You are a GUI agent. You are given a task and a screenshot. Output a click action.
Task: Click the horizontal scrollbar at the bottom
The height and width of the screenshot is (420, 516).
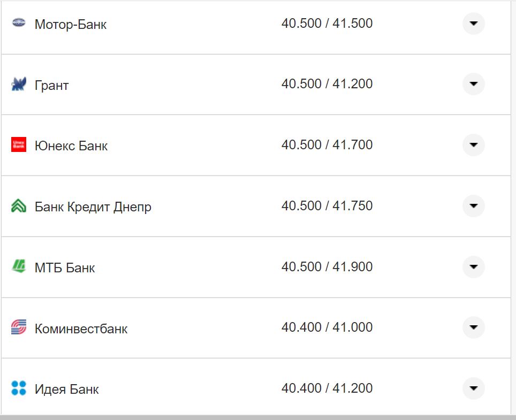(x=258, y=417)
